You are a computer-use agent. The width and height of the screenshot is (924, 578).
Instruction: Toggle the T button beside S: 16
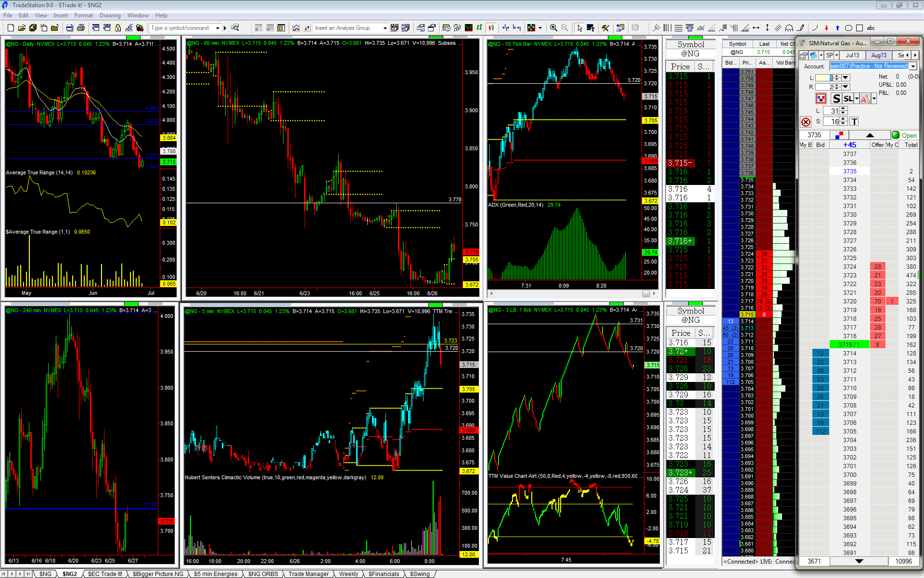tap(854, 121)
